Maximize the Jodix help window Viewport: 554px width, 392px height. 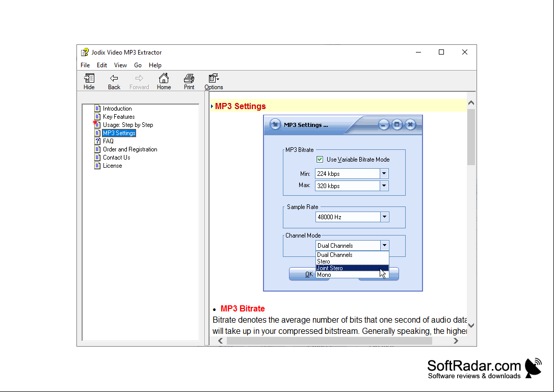pos(441,53)
